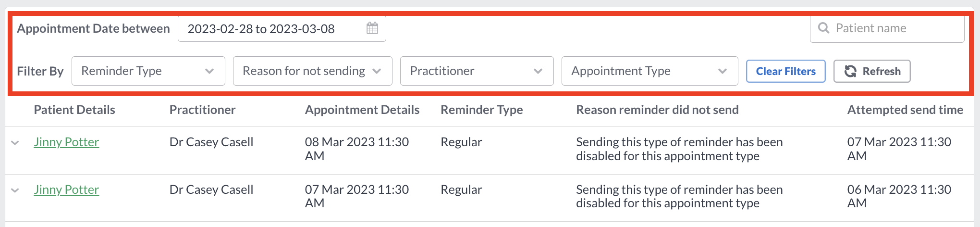Click the Clear Filters button
The height and width of the screenshot is (227, 980).
(786, 71)
